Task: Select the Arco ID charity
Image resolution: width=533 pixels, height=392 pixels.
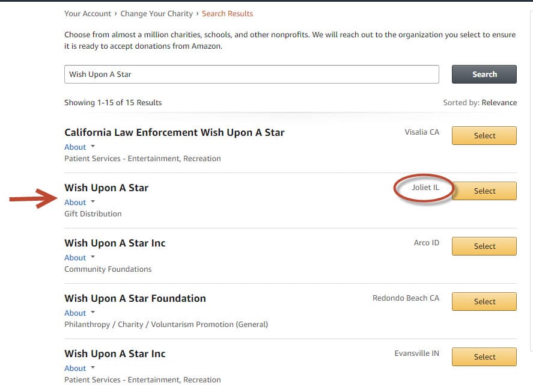Action: click(x=484, y=246)
